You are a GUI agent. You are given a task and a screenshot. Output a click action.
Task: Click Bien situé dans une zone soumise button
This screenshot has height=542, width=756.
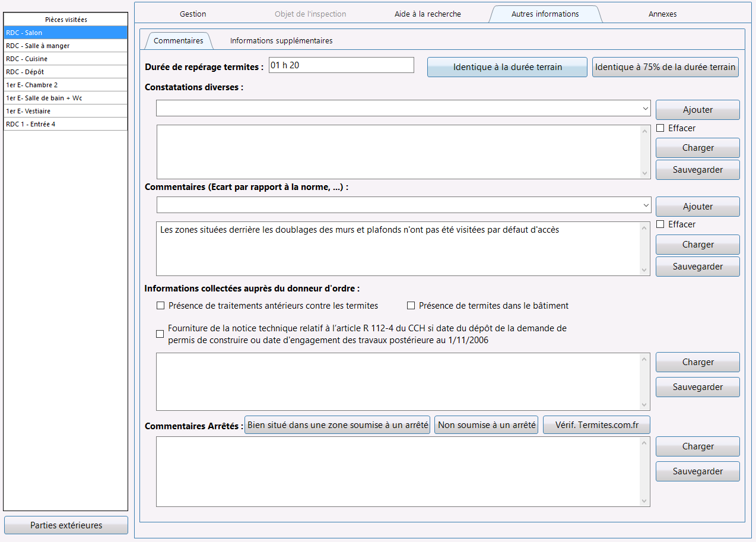337,425
